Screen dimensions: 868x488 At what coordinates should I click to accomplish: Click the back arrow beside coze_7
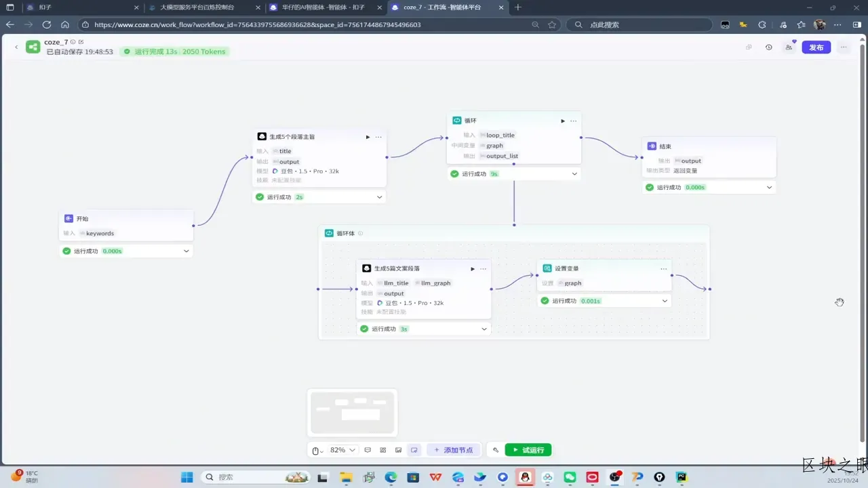16,47
